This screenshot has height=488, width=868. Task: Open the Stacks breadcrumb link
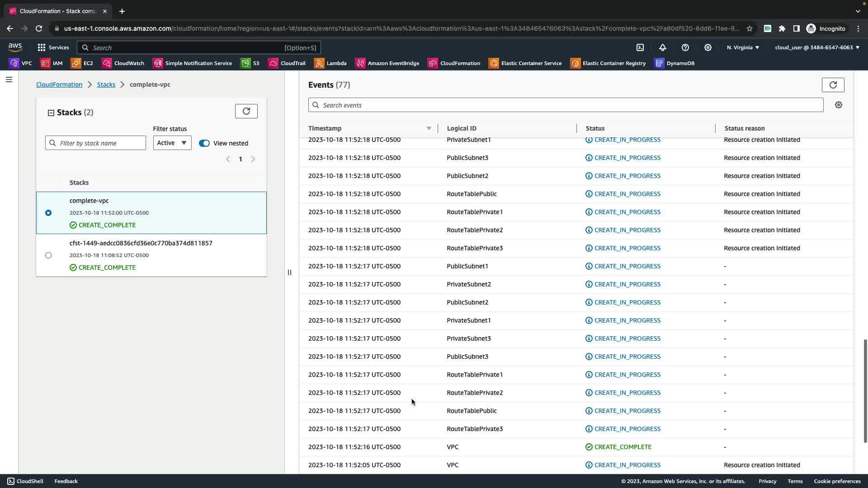pos(106,84)
